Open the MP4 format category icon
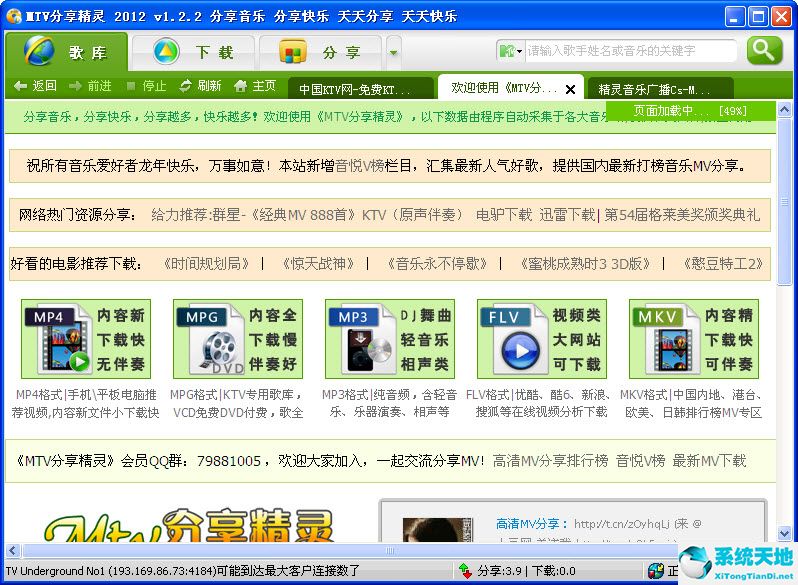 click(x=86, y=339)
